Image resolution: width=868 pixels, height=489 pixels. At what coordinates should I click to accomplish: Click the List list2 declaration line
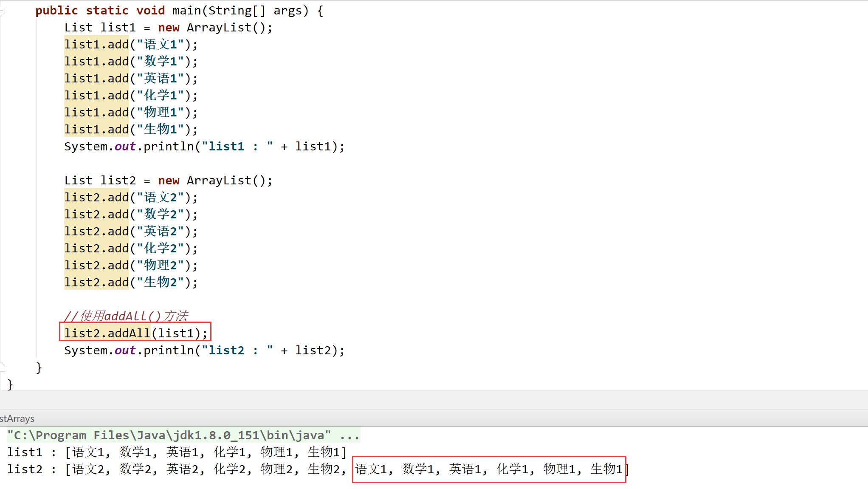click(168, 181)
